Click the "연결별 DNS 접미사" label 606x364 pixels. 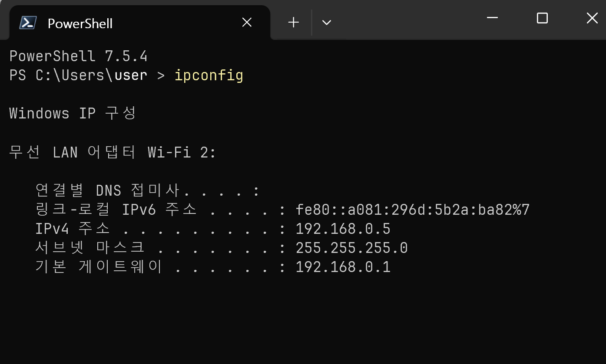[x=113, y=190]
